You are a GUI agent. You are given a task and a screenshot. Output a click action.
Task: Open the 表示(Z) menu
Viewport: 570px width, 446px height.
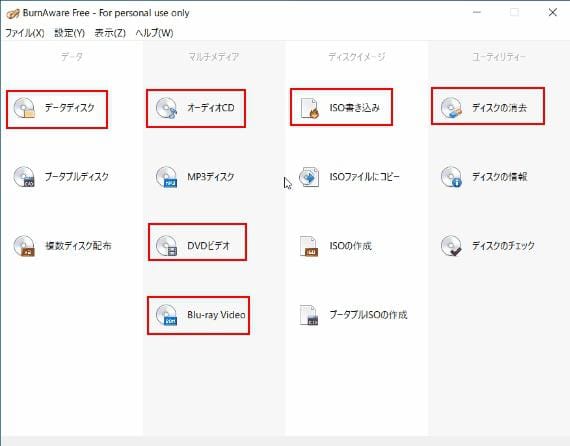point(110,33)
